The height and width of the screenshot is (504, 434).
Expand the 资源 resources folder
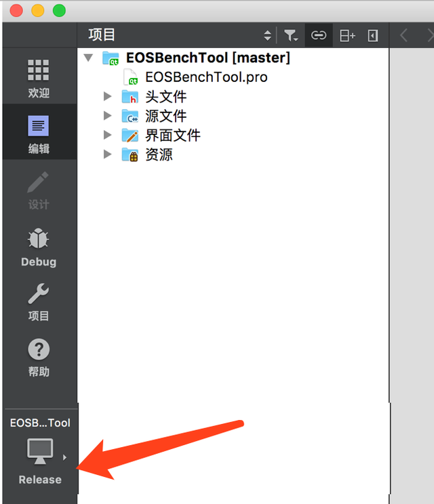click(107, 154)
